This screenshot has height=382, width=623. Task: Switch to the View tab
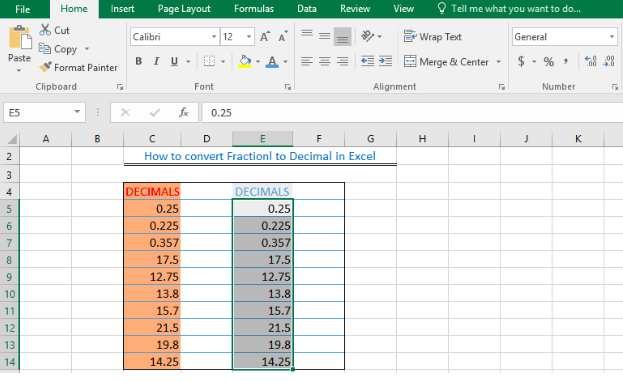click(x=403, y=9)
